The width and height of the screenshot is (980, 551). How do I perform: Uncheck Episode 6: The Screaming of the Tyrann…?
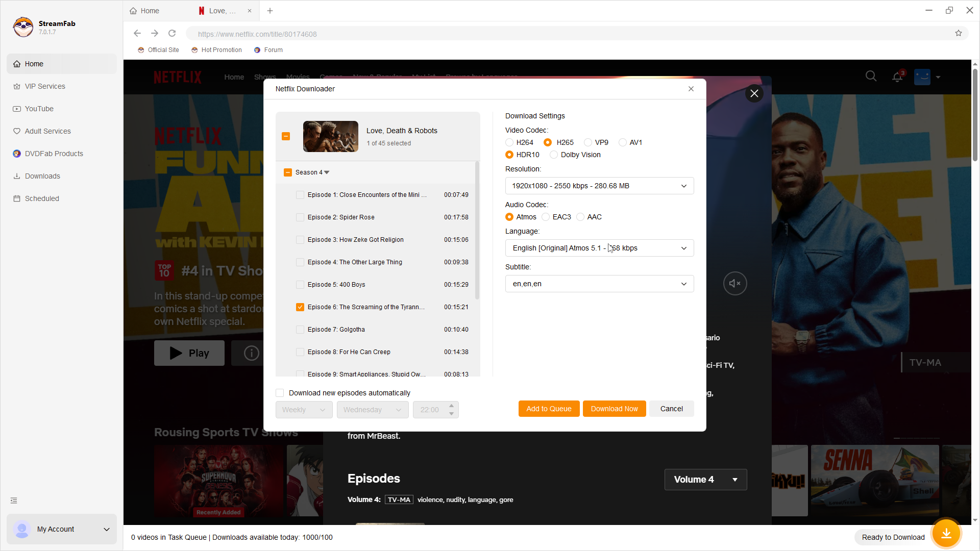coord(300,307)
